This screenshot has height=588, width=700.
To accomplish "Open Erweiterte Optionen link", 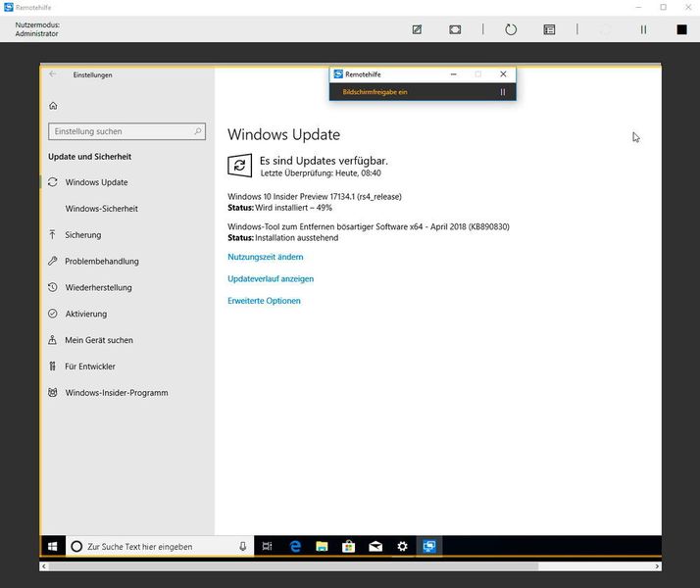I will click(264, 301).
